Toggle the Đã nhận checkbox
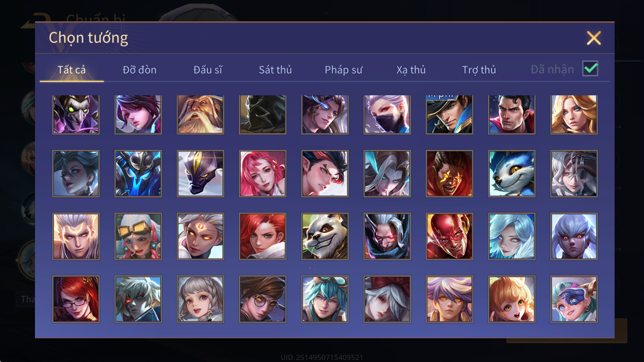 (590, 69)
